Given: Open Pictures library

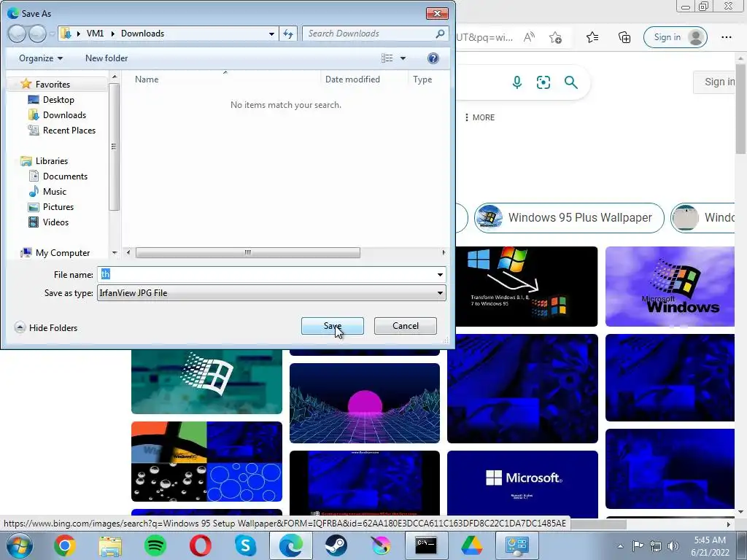Looking at the screenshot, I should click(x=58, y=206).
